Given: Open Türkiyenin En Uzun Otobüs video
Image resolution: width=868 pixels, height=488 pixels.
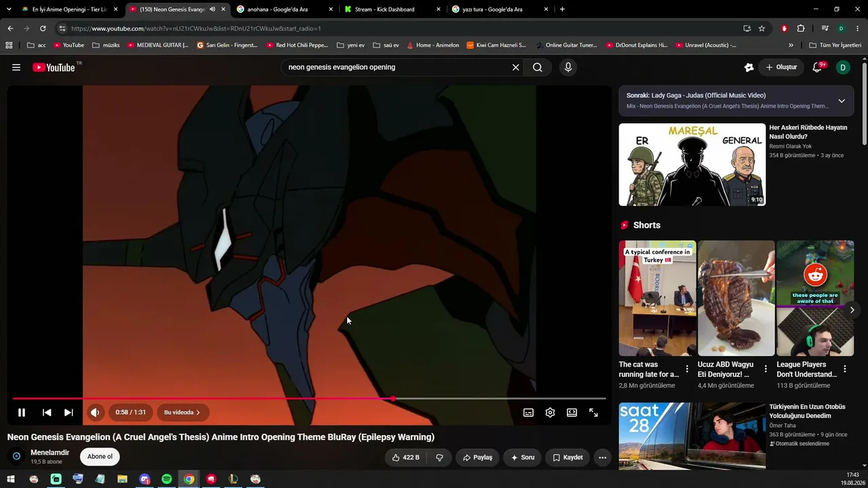Looking at the screenshot, I should click(x=692, y=436).
